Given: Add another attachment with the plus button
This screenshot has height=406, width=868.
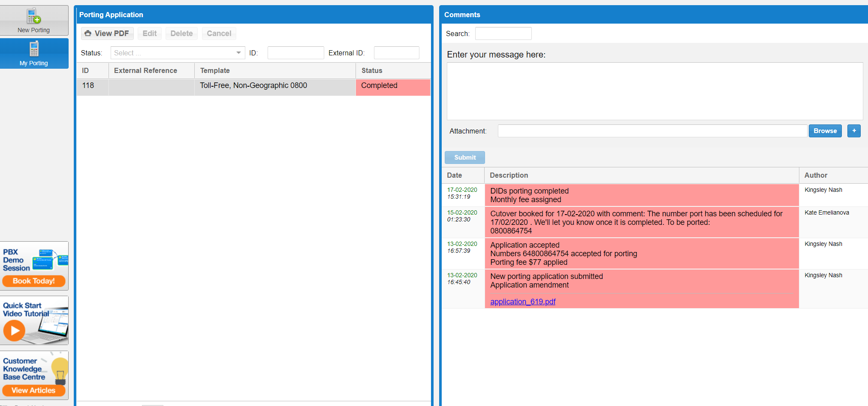Looking at the screenshot, I should [x=854, y=131].
